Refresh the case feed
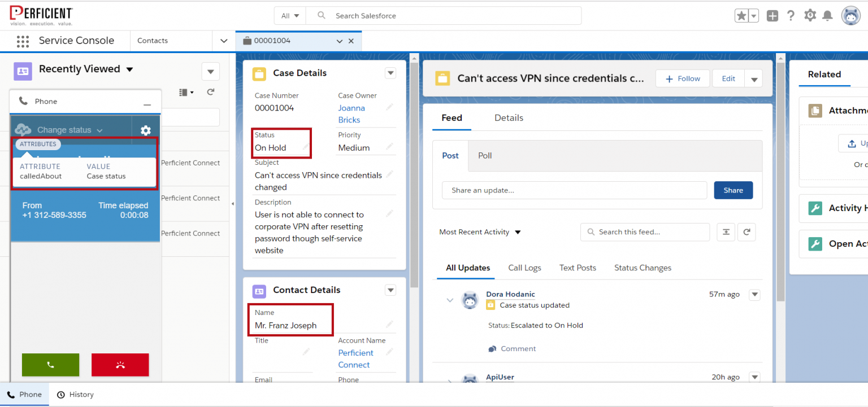 coord(747,231)
